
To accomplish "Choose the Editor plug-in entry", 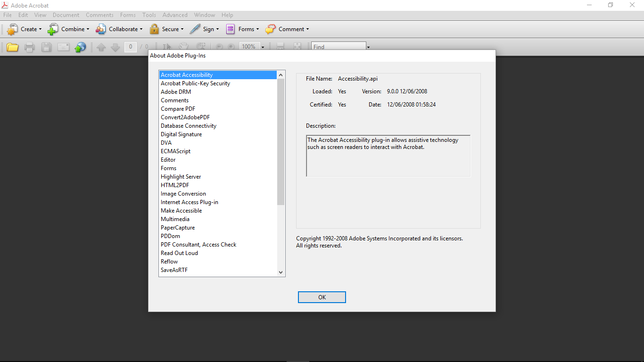I will [218, 160].
